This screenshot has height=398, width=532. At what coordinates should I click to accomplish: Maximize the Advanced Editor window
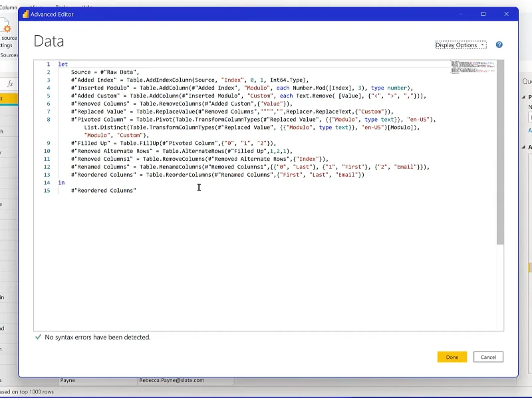tap(483, 14)
